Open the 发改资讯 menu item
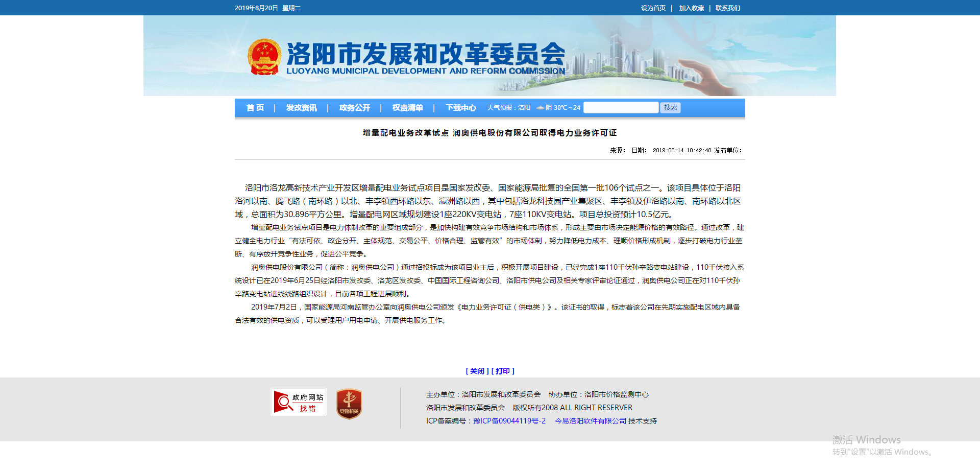Image resolution: width=980 pixels, height=471 pixels. (301, 108)
